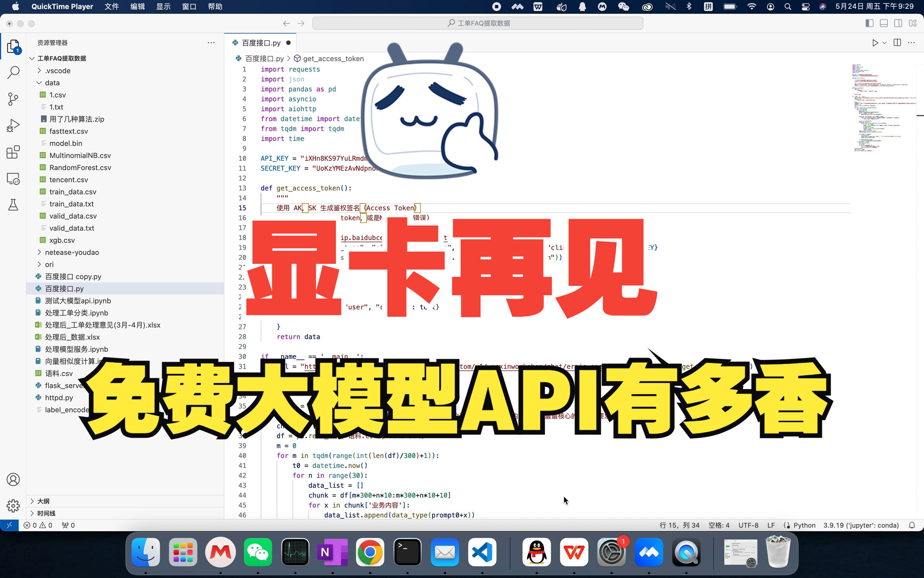Go forward with the right arrow

301,23
